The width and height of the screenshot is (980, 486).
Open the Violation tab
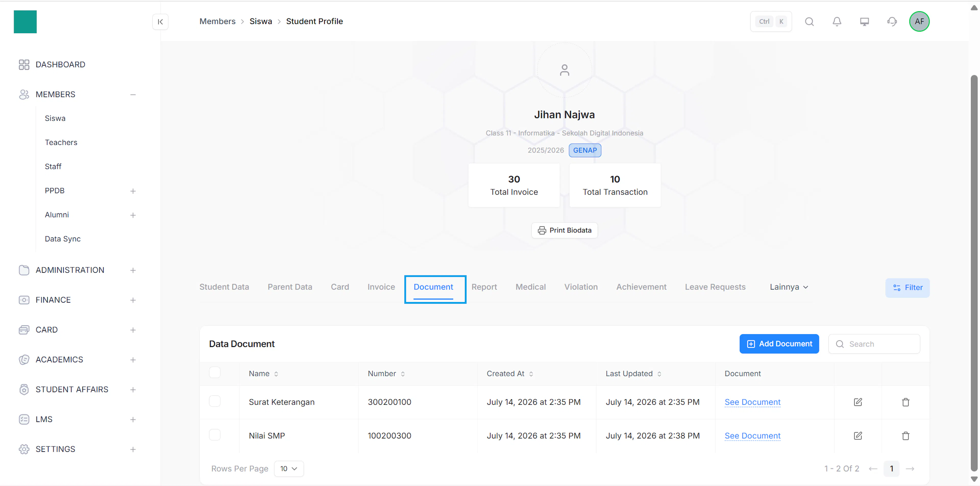[581, 287]
